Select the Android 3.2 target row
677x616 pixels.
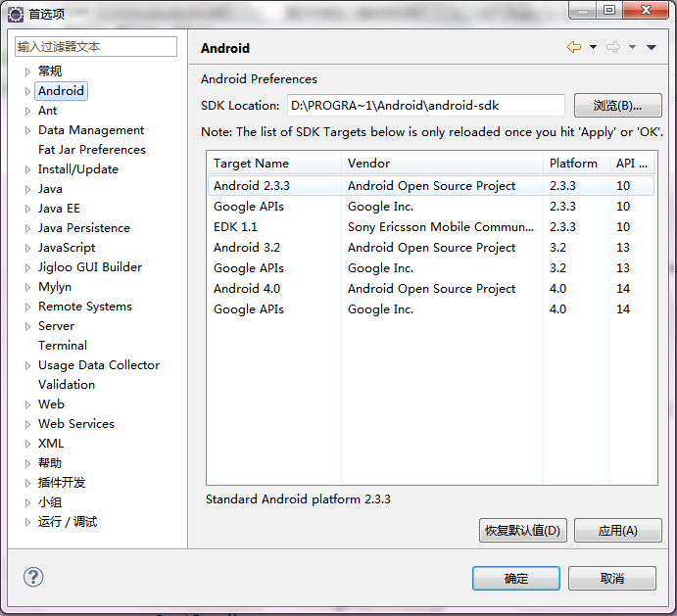(x=431, y=248)
